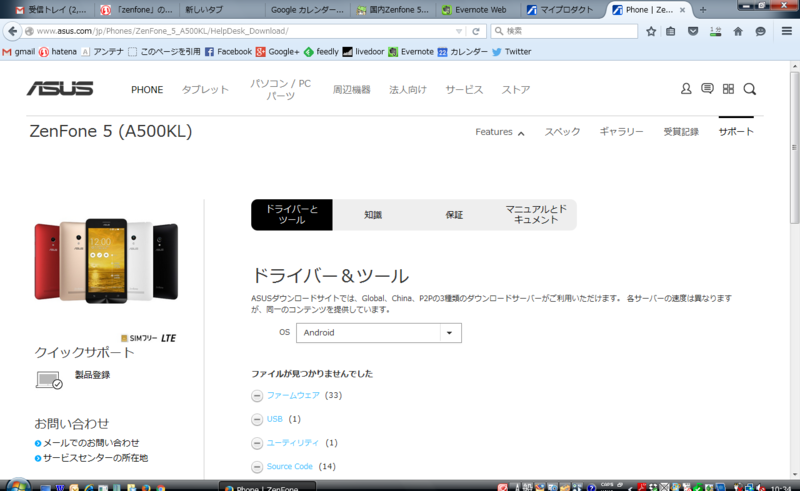Open the 法人向け menu item
800x491 pixels.
408,90
